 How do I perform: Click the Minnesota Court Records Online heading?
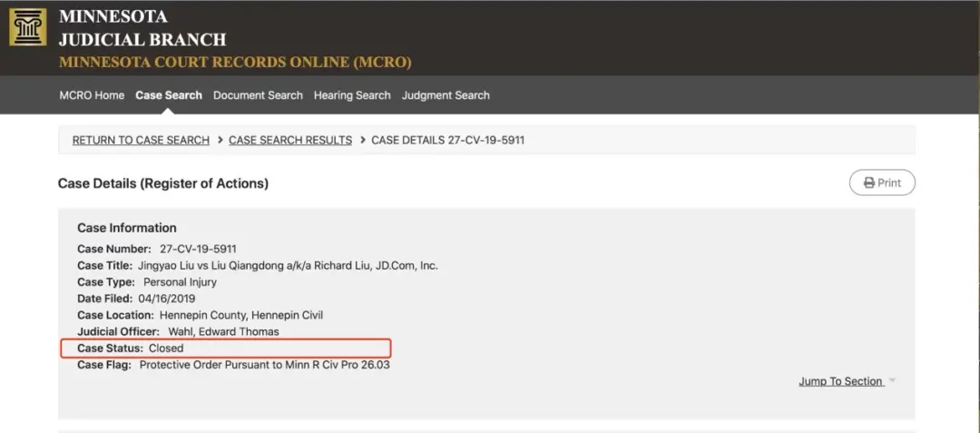(x=235, y=63)
